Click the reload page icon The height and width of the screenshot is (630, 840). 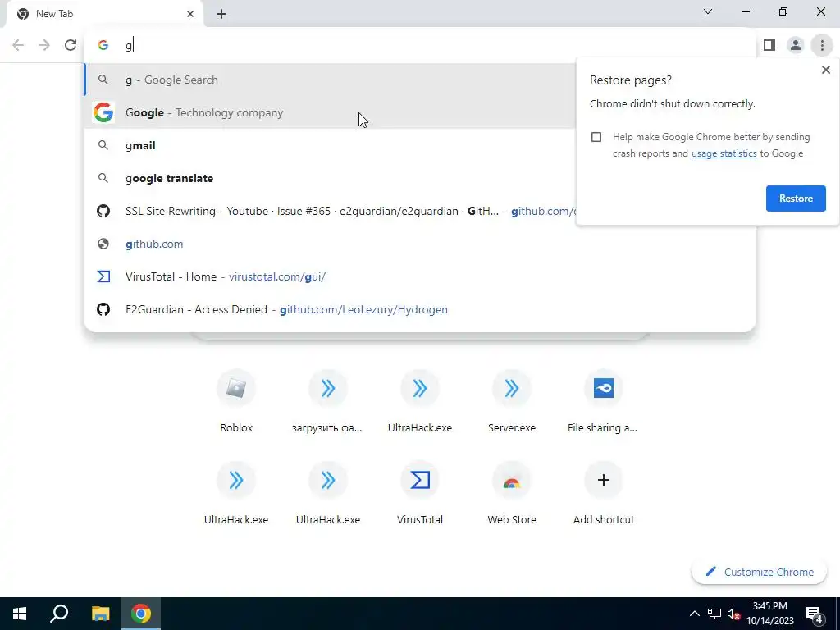71,45
